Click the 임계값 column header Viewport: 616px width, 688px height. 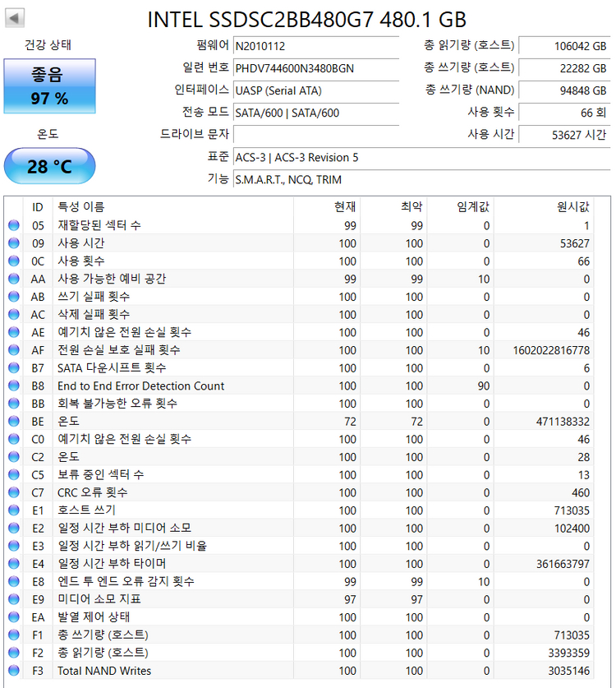point(460,207)
